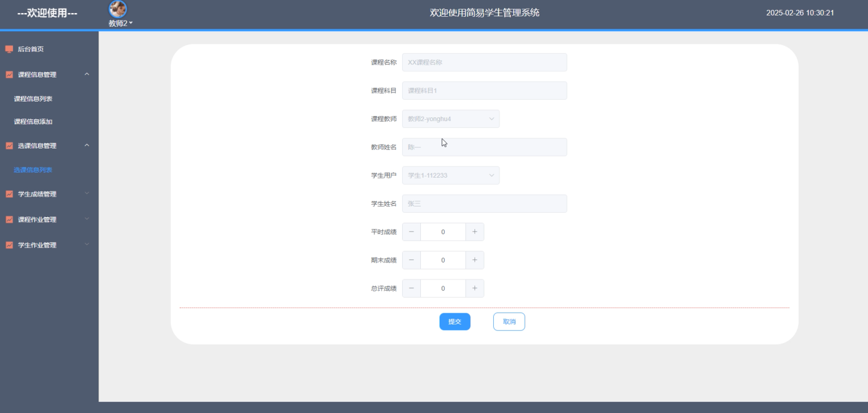The width and height of the screenshot is (868, 413).
Task: Click the 学生姓名 input field
Action: click(485, 204)
